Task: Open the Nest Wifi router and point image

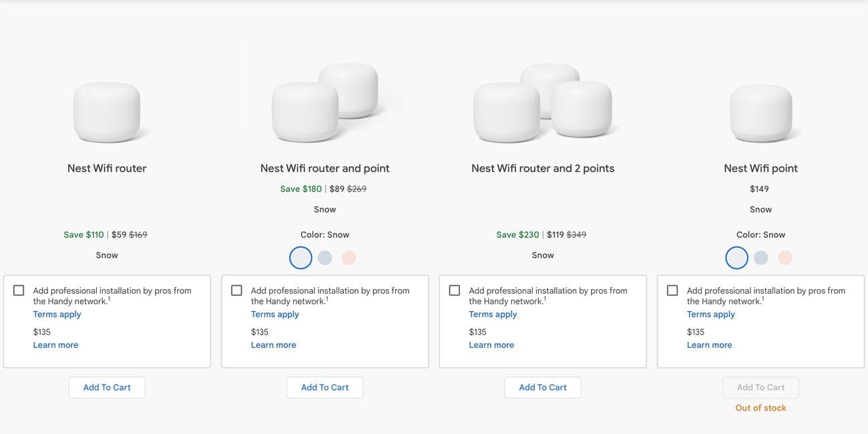Action: [325, 101]
